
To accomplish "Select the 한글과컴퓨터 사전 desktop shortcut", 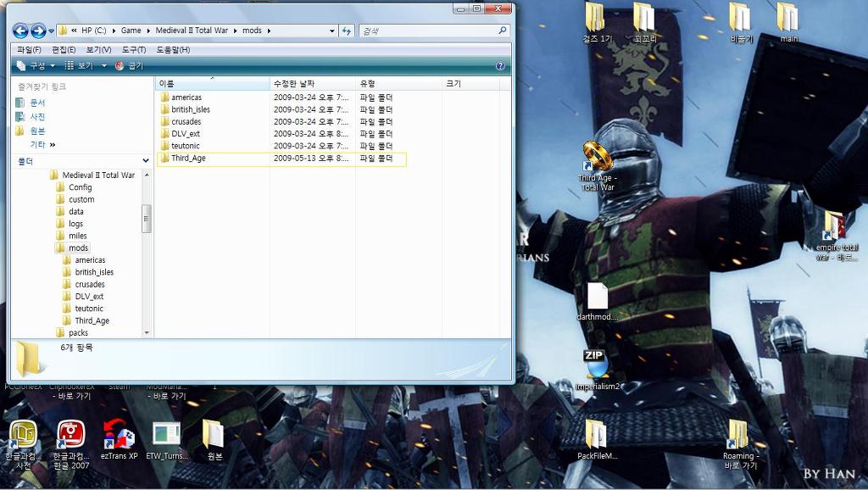I will (23, 444).
